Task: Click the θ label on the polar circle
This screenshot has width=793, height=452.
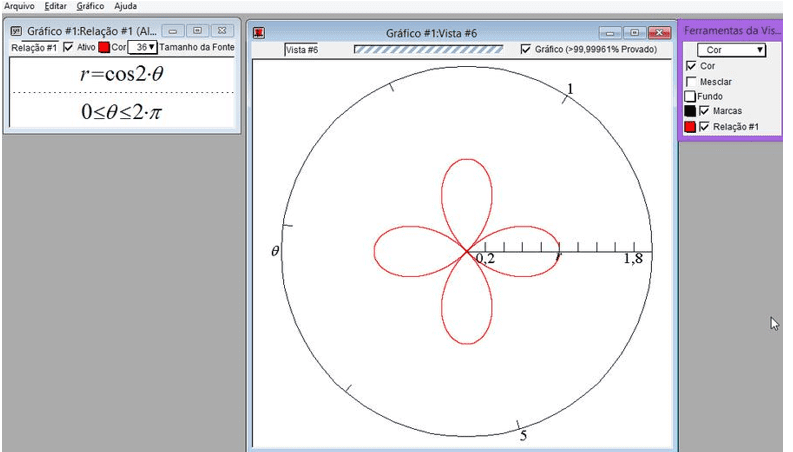Action: click(x=275, y=251)
